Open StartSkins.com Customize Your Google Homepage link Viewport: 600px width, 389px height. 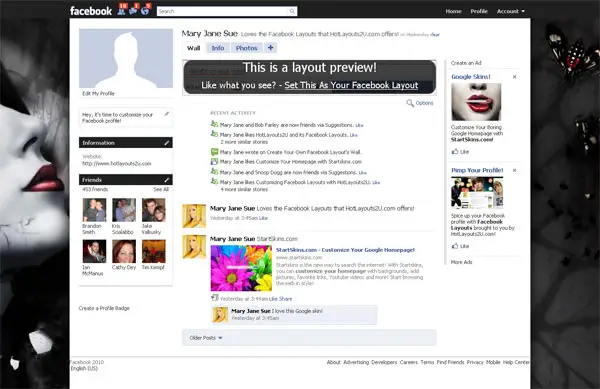(346, 250)
